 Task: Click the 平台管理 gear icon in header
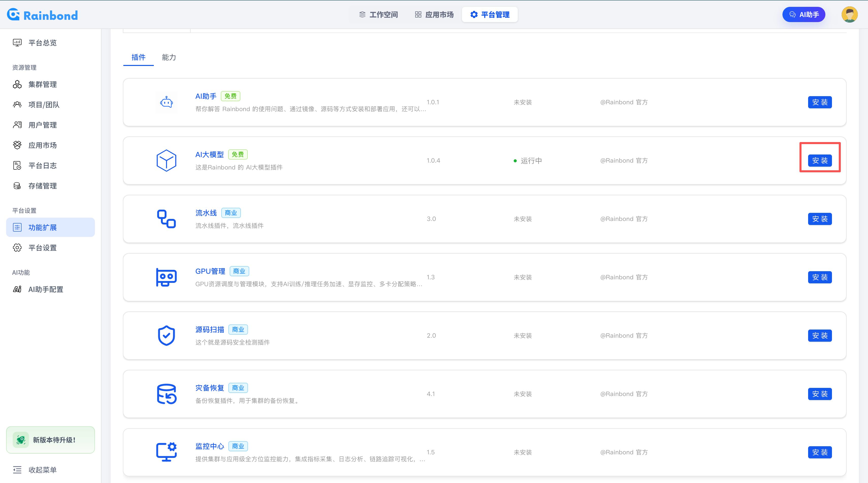pos(474,14)
